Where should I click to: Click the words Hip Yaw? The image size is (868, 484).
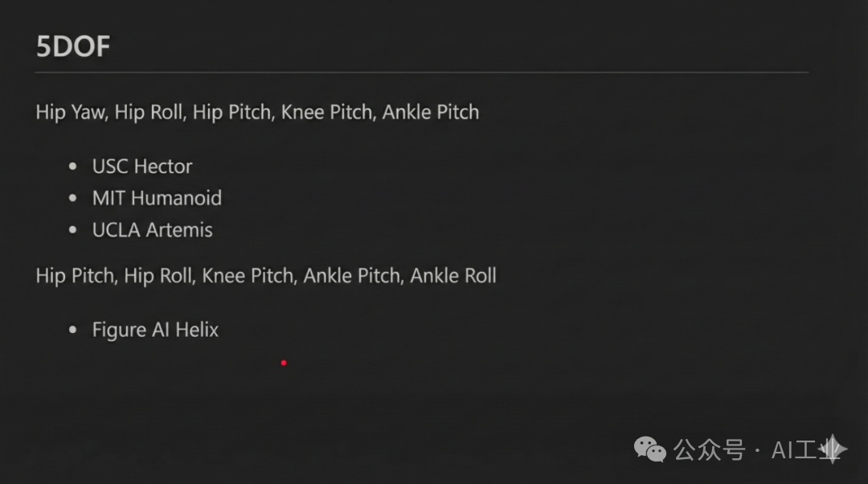click(x=70, y=112)
